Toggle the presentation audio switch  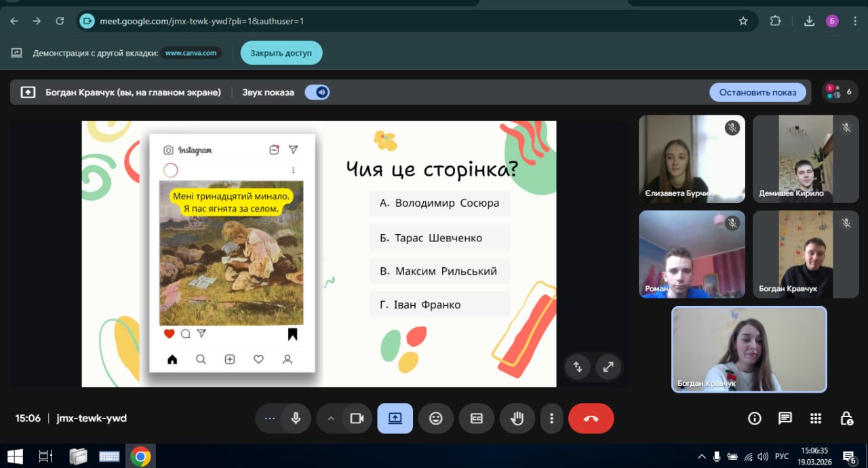(317, 92)
